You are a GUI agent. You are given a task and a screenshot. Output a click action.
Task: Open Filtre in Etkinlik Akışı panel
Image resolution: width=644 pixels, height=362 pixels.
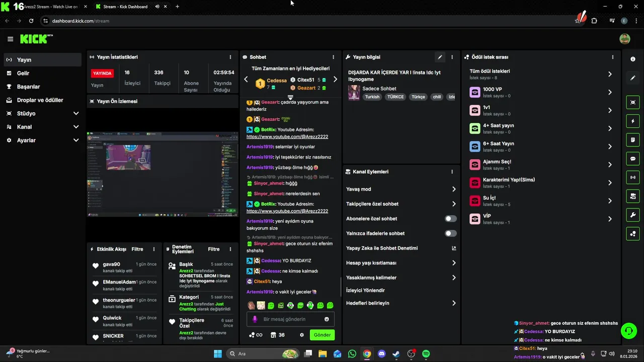tap(137, 249)
